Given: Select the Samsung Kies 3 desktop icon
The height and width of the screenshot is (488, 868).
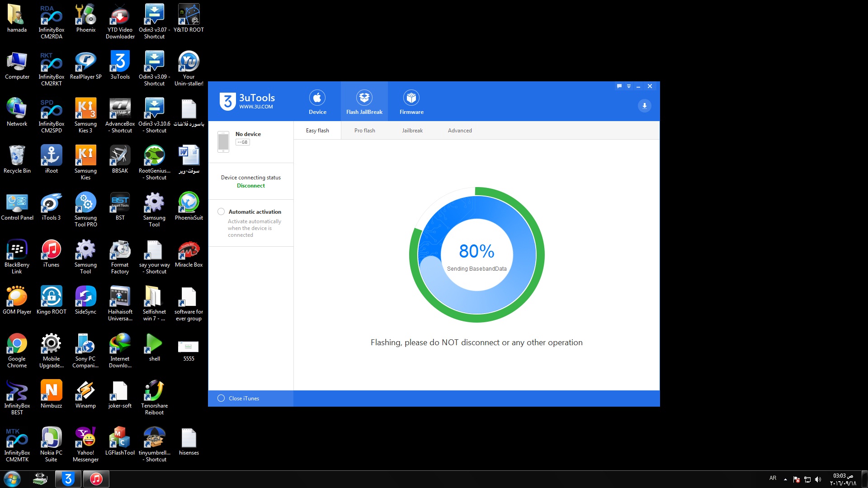Looking at the screenshot, I should (x=86, y=115).
